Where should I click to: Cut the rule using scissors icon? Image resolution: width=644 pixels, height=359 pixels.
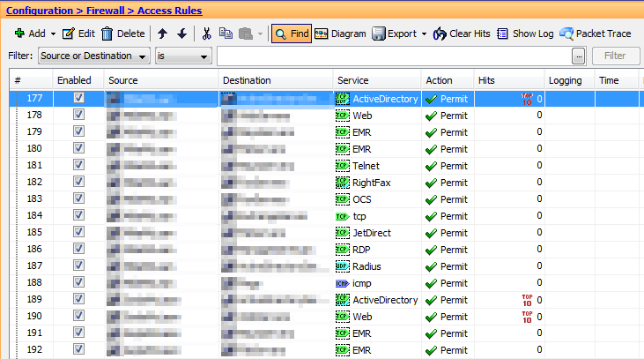[x=206, y=34]
